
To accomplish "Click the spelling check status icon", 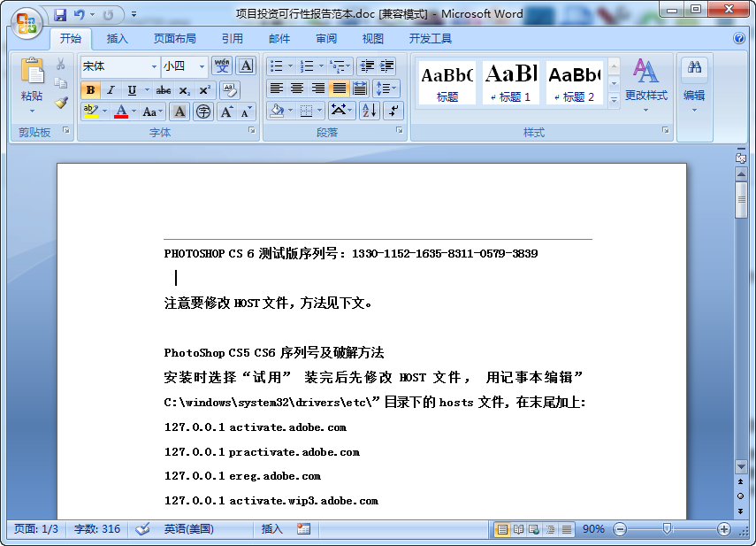I will coord(142,529).
